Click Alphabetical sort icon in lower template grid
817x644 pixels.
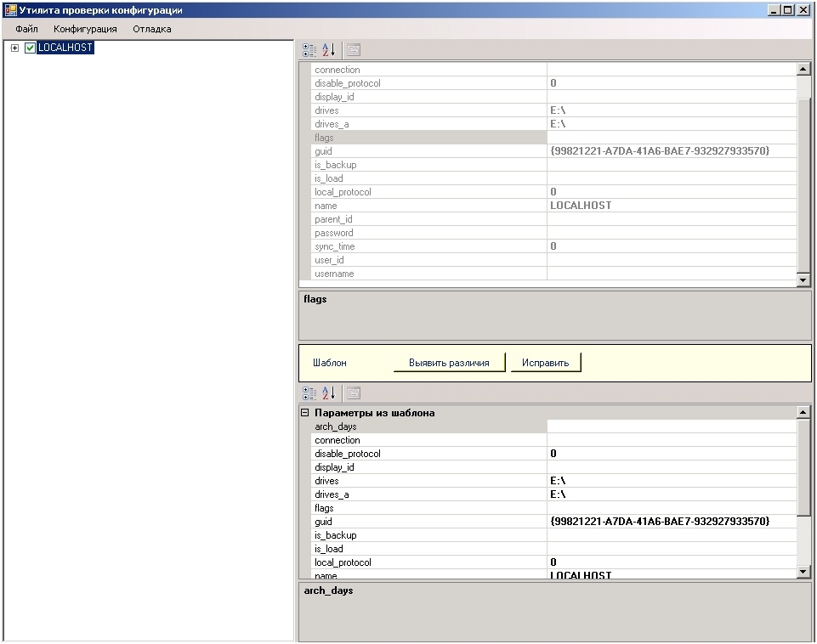click(328, 393)
